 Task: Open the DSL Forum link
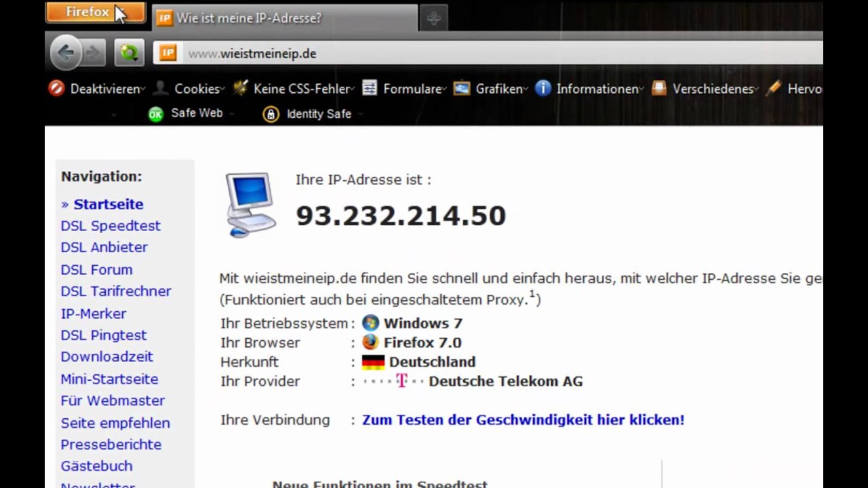pyautogui.click(x=96, y=270)
